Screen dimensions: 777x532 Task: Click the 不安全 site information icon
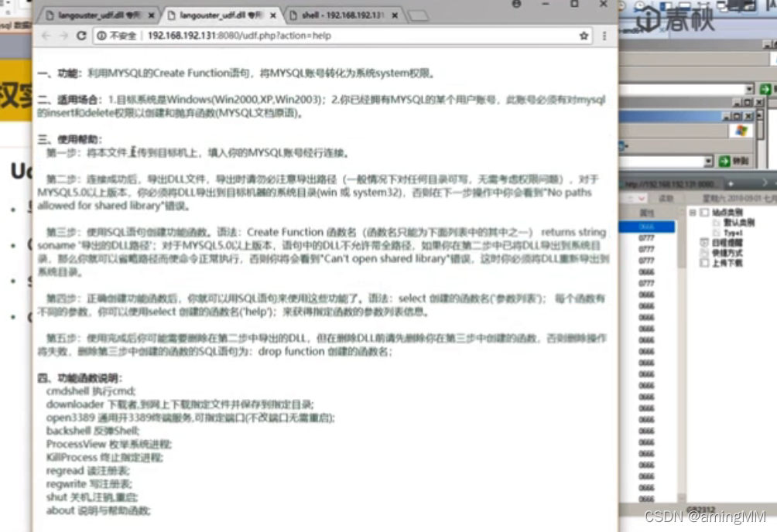pos(102,35)
